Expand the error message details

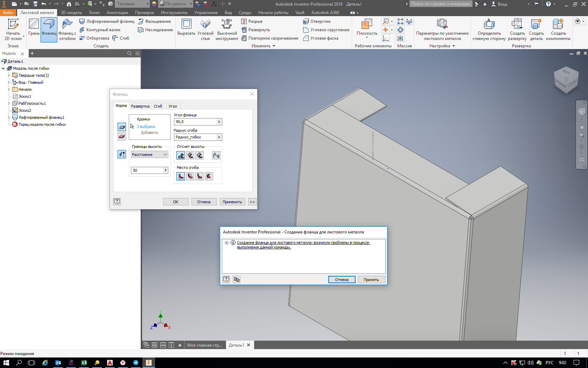[x=226, y=243]
